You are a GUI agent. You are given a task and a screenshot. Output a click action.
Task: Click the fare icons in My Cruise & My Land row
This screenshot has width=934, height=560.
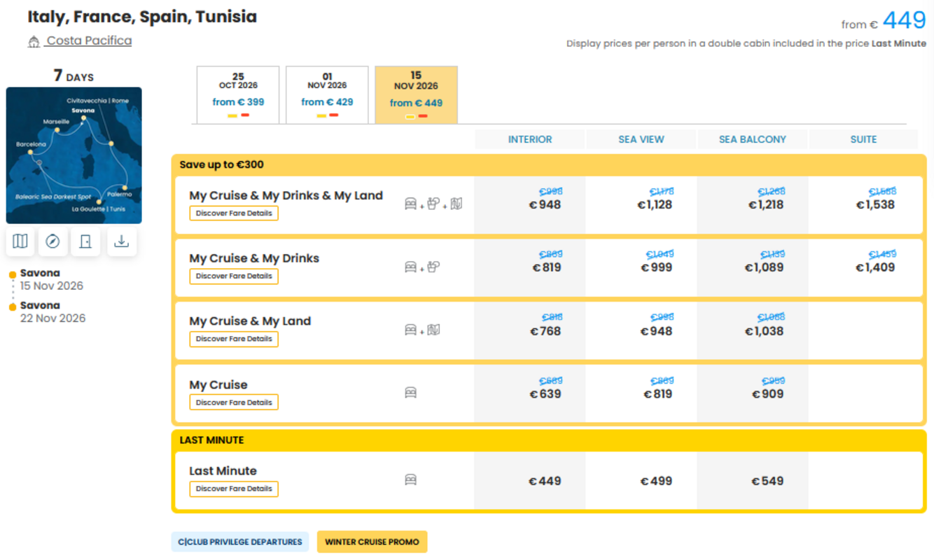[422, 330]
